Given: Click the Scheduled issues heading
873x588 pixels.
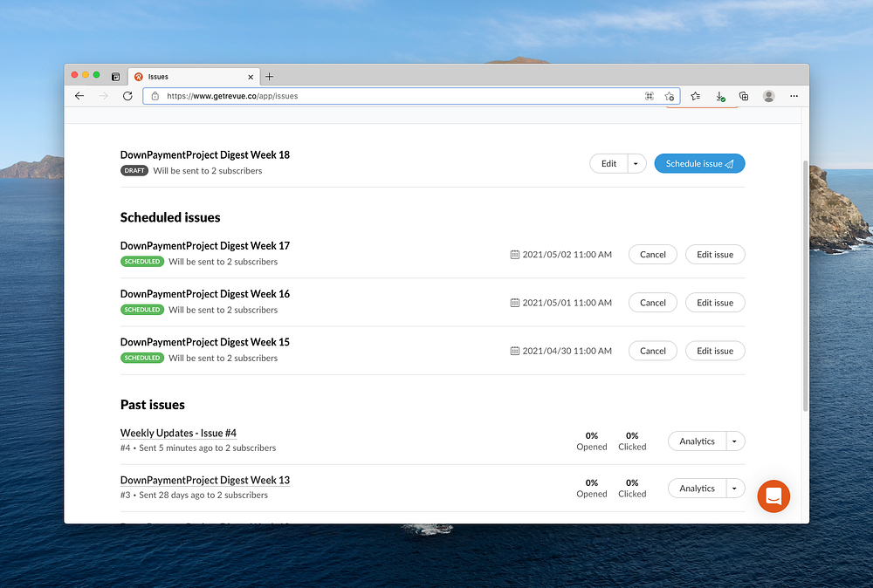Looking at the screenshot, I should click(170, 217).
